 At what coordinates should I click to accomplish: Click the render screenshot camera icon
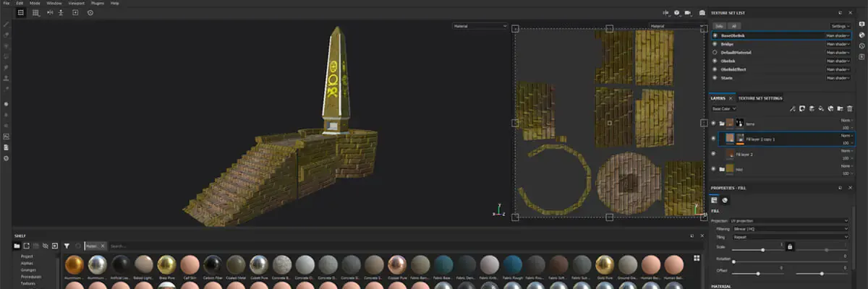[701, 12]
